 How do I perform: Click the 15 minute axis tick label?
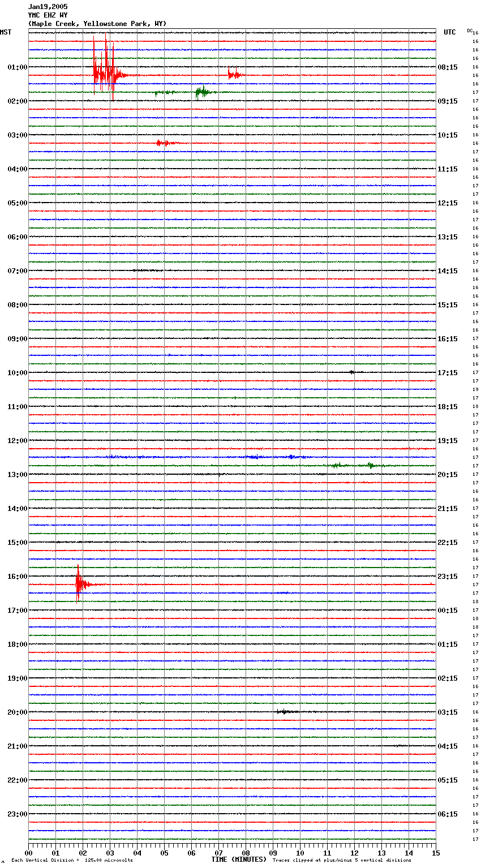click(436, 853)
